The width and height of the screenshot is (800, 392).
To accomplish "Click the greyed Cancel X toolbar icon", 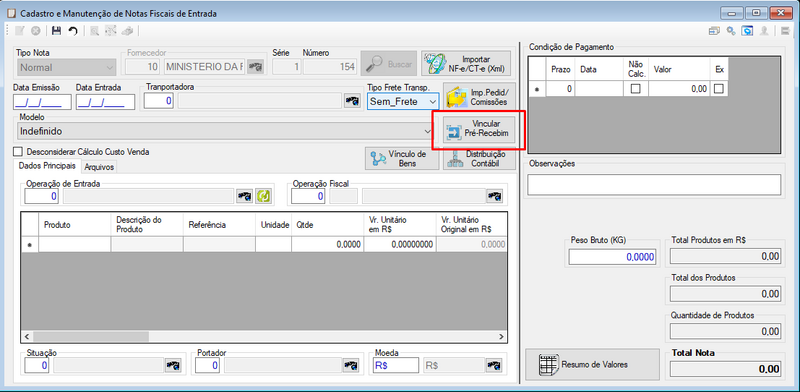I will 35,31.
